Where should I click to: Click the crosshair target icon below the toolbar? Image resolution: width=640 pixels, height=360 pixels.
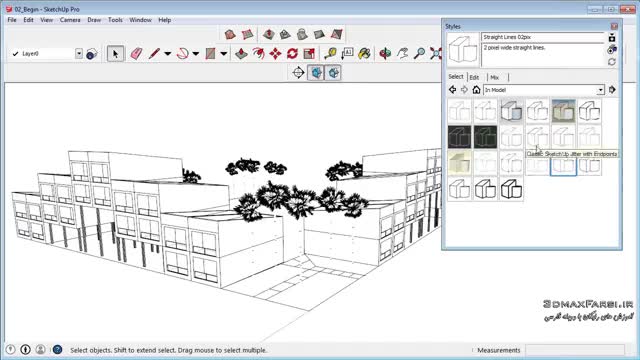298,73
